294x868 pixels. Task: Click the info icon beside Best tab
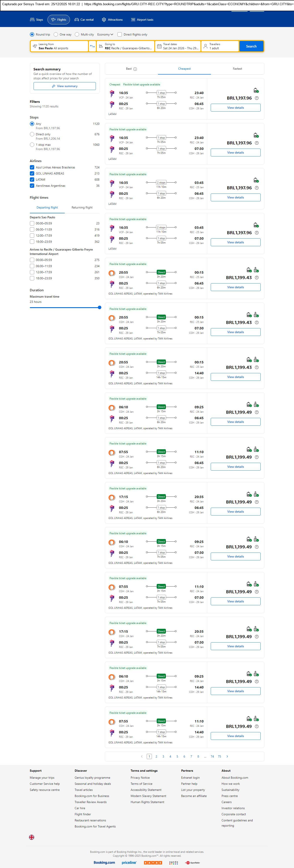(135, 69)
